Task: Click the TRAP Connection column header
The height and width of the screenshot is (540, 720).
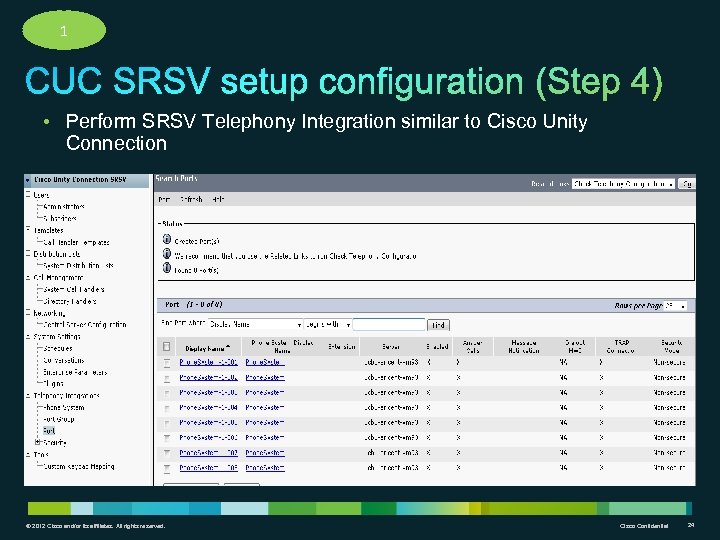Action: click(620, 347)
